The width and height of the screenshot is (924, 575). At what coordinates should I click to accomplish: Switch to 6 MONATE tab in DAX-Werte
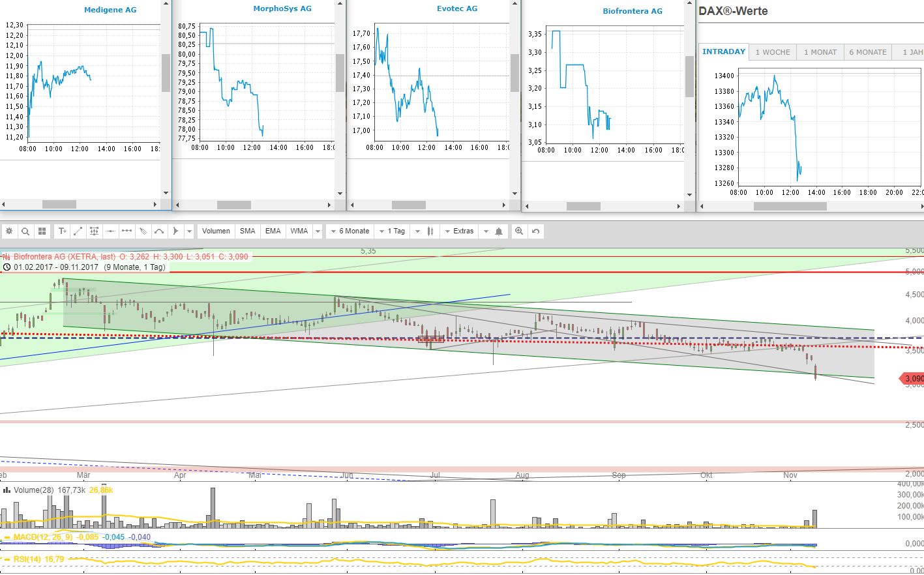click(868, 52)
